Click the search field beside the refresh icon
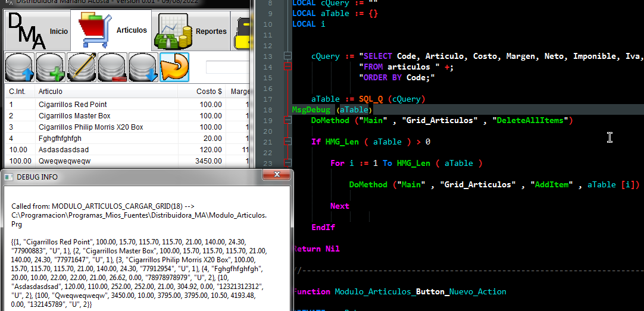 pos(228,67)
